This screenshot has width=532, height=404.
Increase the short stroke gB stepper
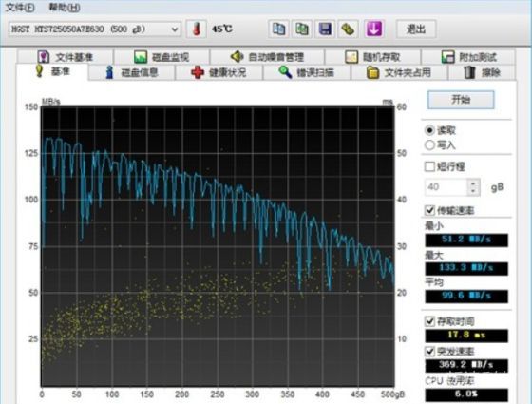pos(473,183)
